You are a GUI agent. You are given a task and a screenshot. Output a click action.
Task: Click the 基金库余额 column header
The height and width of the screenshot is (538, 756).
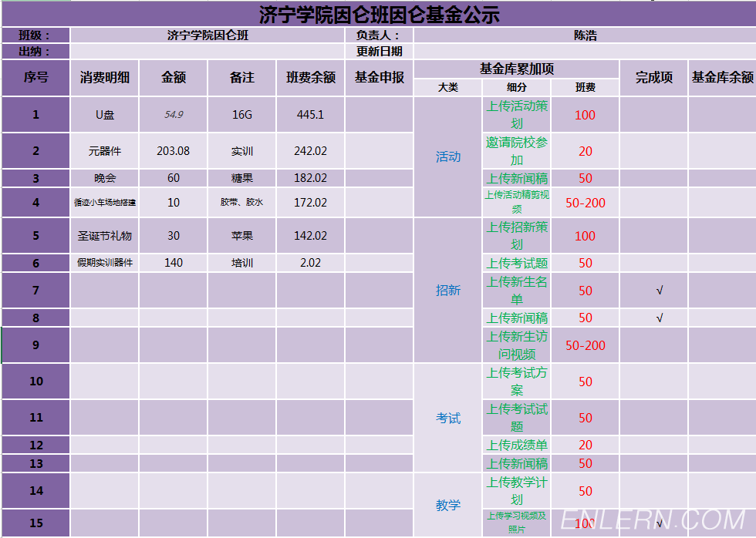point(722,78)
